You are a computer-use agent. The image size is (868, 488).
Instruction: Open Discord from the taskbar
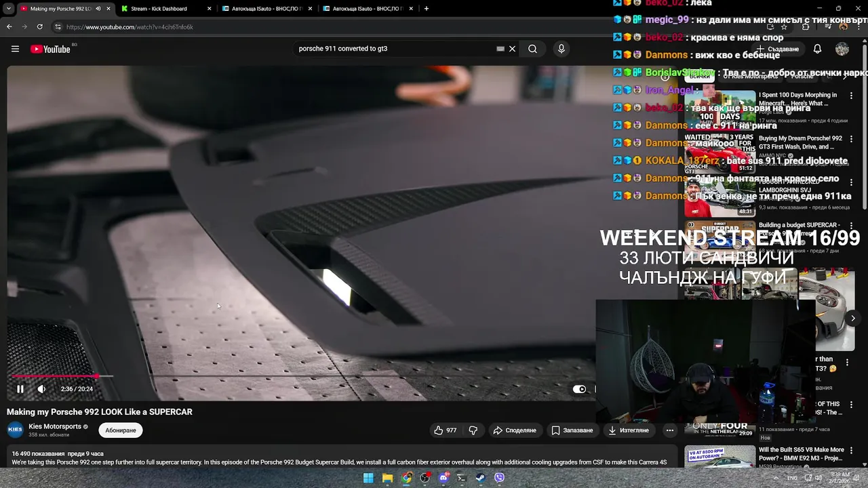[443, 478]
